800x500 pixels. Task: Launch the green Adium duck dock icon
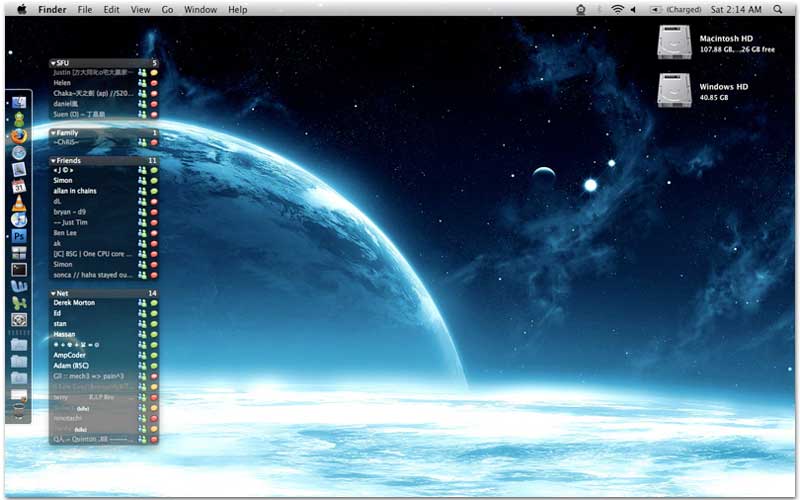click(x=19, y=119)
